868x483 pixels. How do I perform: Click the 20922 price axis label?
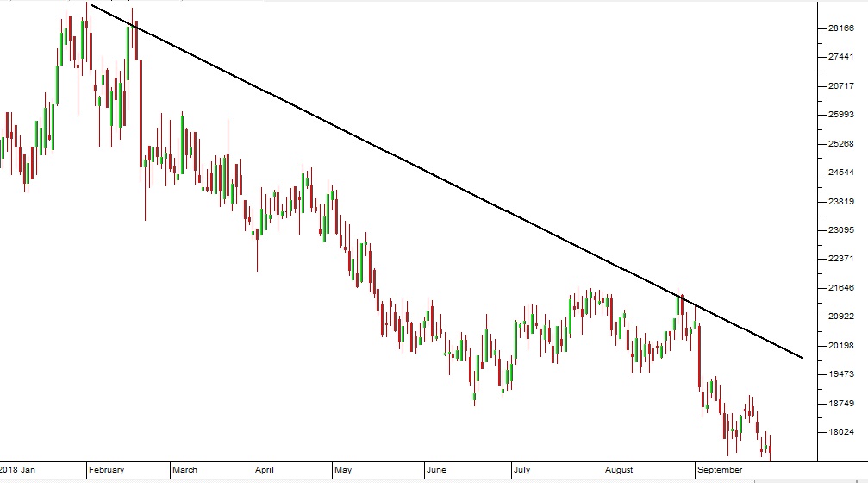point(841,317)
